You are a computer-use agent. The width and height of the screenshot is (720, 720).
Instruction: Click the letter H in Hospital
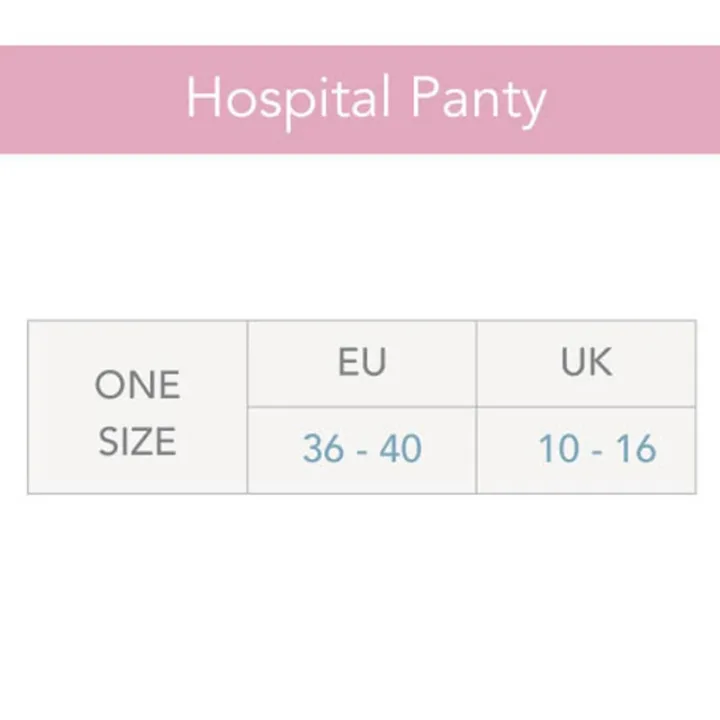coord(201,98)
